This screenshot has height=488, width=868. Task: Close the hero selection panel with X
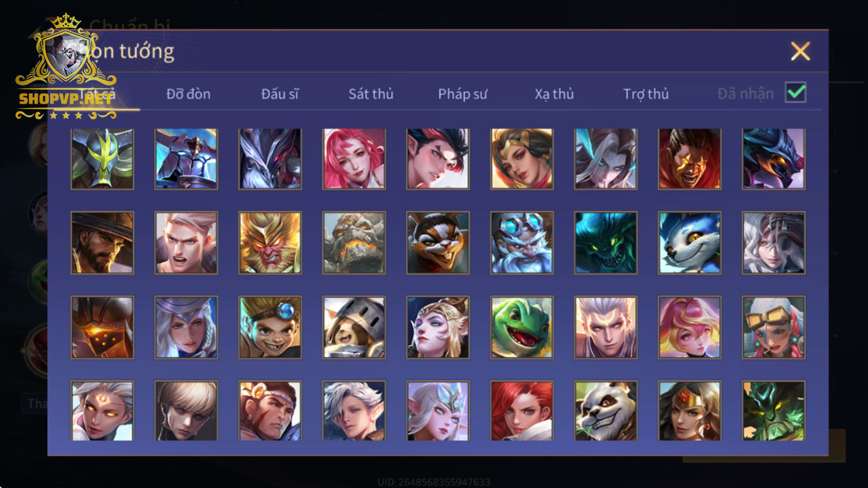coord(800,51)
